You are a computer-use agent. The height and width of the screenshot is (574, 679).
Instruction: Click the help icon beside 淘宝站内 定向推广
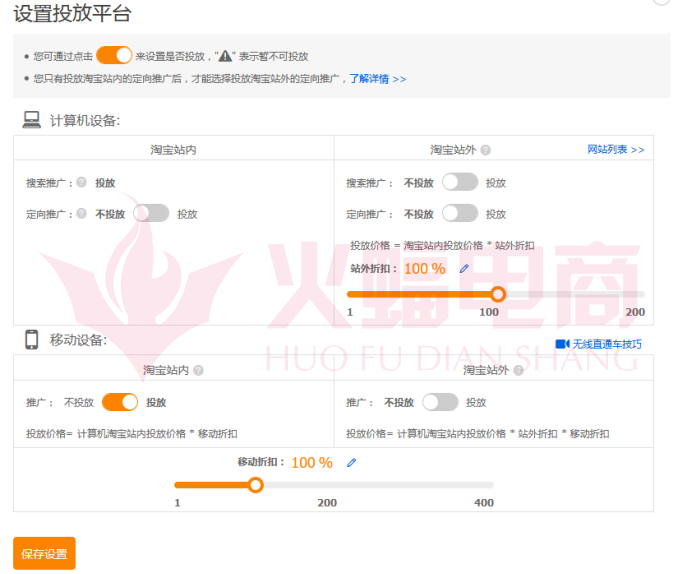pos(81,213)
